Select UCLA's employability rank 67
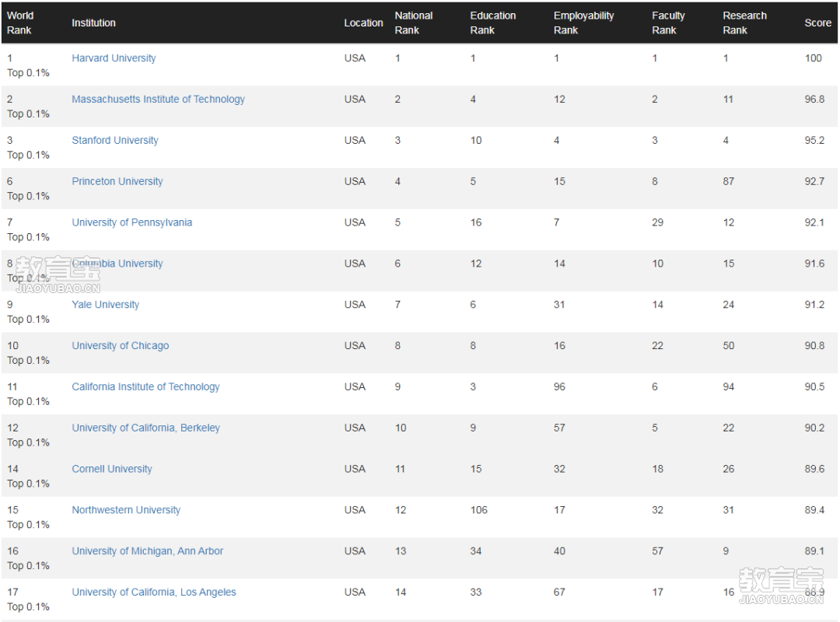This screenshot has width=840, height=622. pyautogui.click(x=559, y=592)
